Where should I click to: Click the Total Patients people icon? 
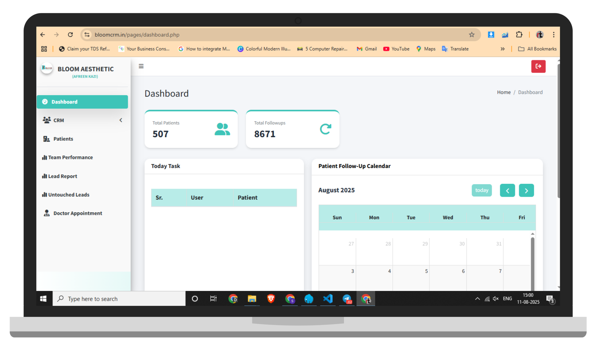(222, 129)
